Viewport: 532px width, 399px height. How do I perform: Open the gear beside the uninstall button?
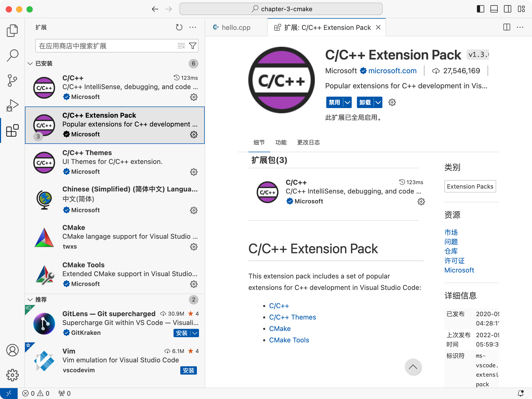tap(392, 102)
